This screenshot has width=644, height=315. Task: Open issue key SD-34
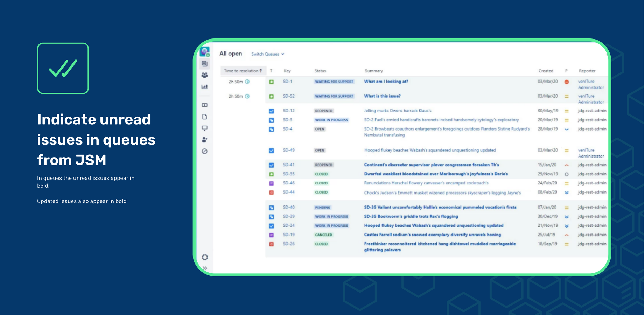pyautogui.click(x=289, y=225)
